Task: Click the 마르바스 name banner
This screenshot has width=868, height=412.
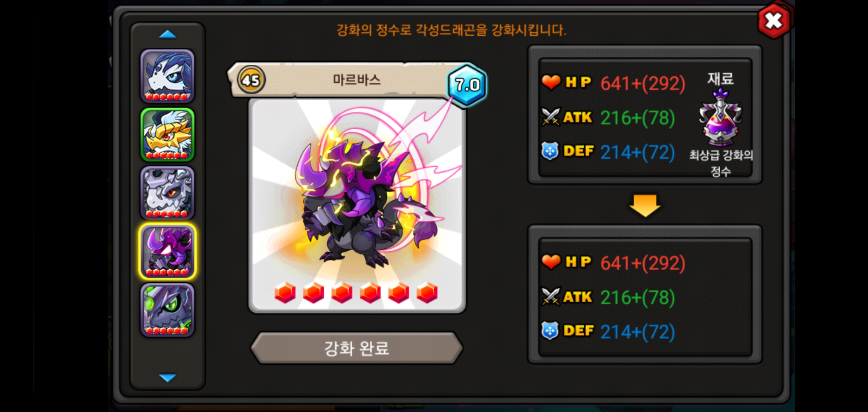Action: coord(357,80)
